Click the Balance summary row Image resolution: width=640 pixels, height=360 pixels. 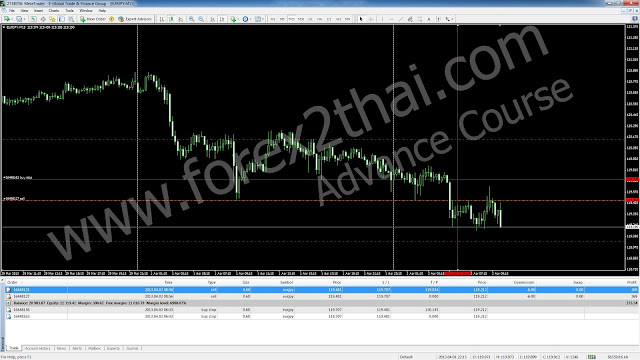322,303
